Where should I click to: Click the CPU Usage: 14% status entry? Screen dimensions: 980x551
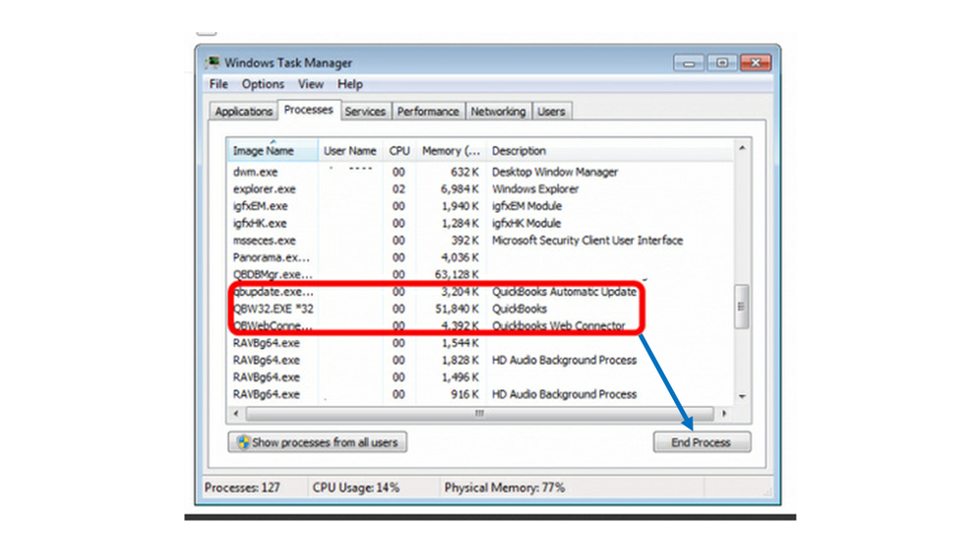click(x=356, y=488)
